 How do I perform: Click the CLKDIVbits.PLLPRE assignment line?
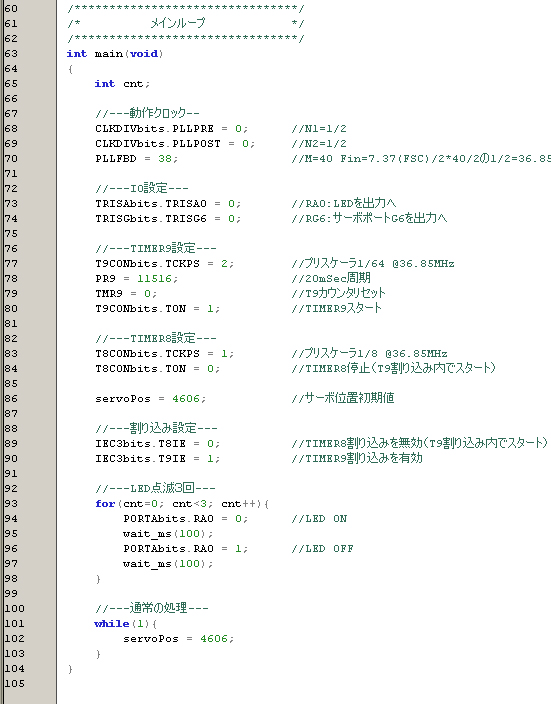point(171,129)
